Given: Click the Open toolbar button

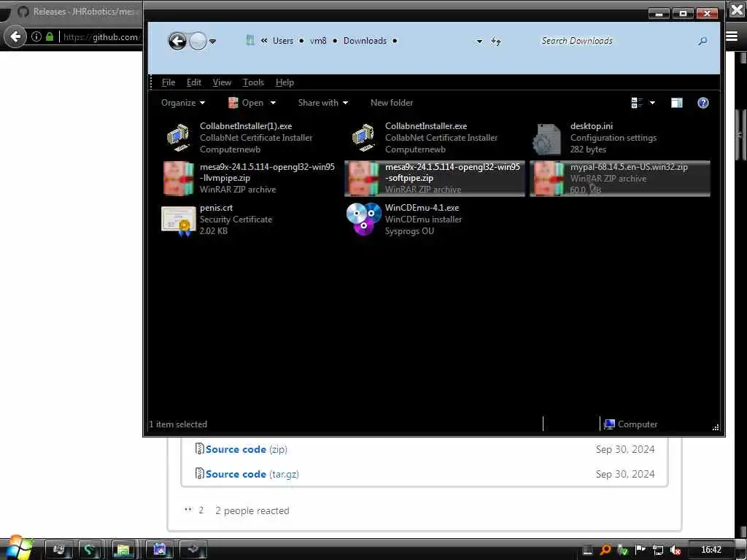Looking at the screenshot, I should (246, 103).
